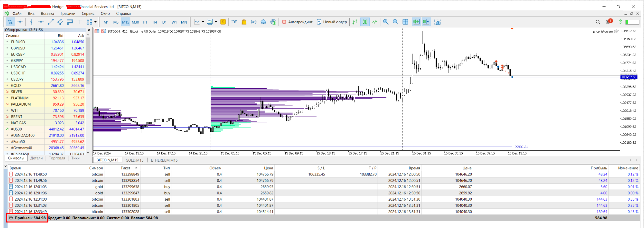The image size is (644, 228).
Task: Tile chart windows in a grid
Action: 405,22
